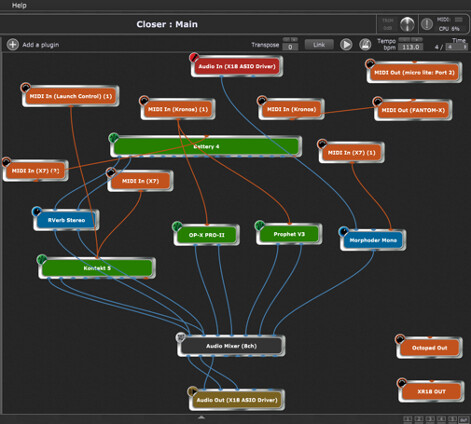Viewport: 471px width, 424px height.
Task: Click the Tempo bpm 113.0 field
Action: point(411,47)
